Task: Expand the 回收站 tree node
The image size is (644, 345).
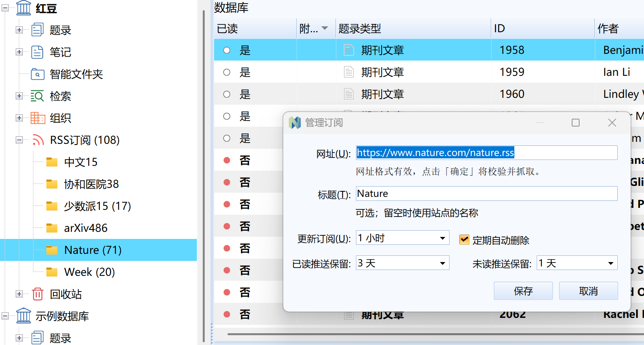Action: coord(19,294)
